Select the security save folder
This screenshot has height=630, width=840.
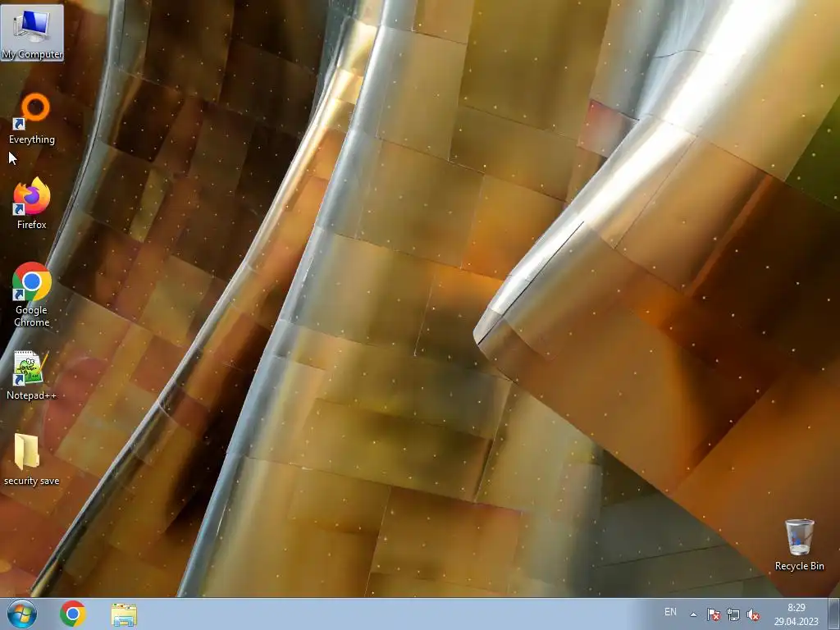pos(31,459)
